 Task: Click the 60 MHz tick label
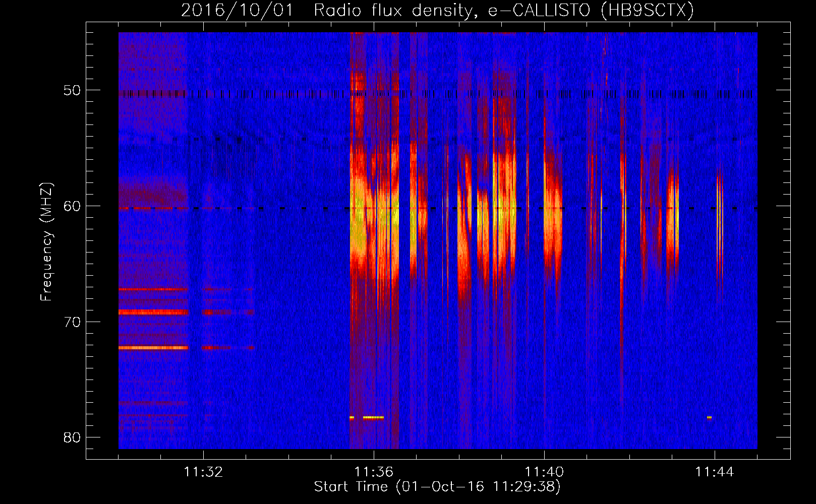pos(72,206)
